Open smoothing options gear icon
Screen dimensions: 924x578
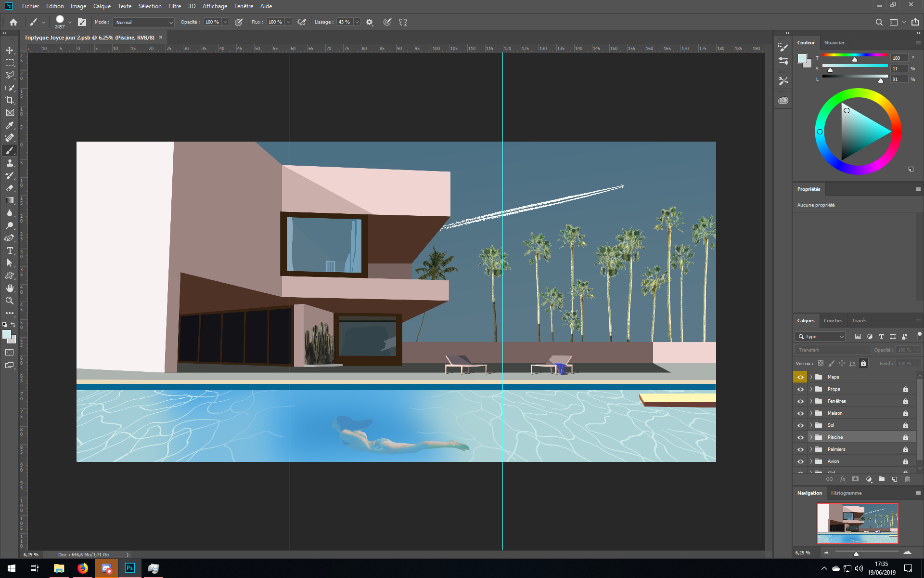tap(370, 22)
